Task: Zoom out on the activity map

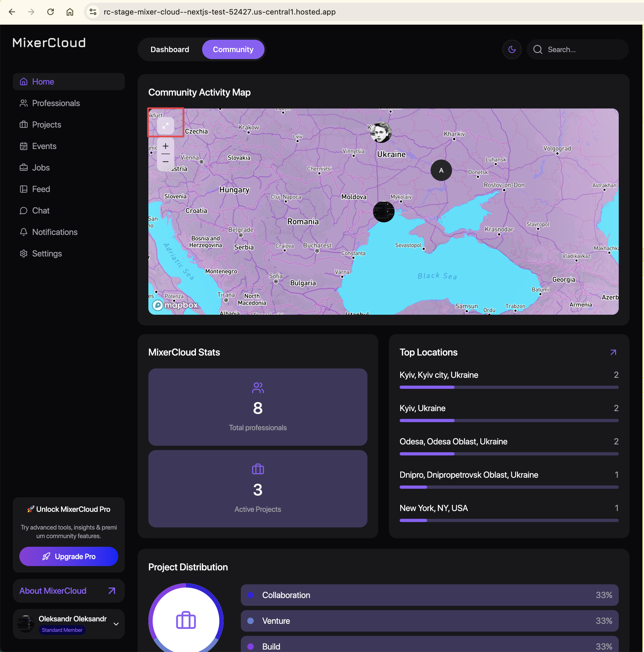Action: click(166, 162)
